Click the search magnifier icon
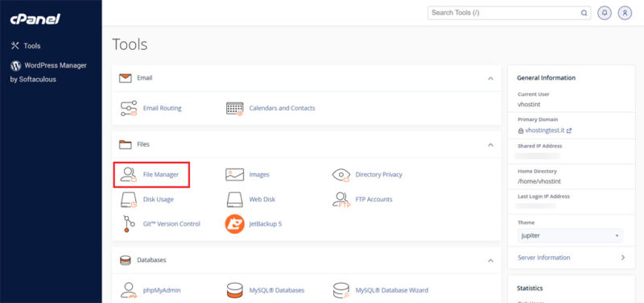Screen dimensions: 644x303 pos(584,13)
